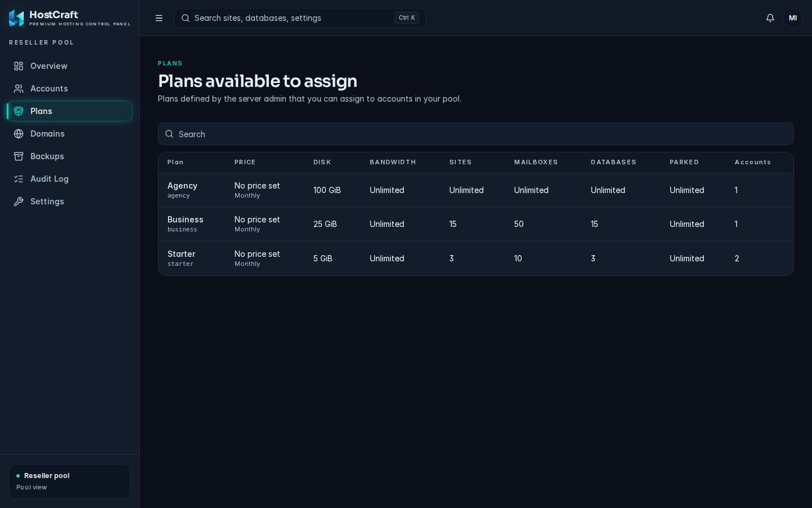This screenshot has width=812, height=508.
Task: Open the Reseller pool view switcher
Action: point(70,481)
